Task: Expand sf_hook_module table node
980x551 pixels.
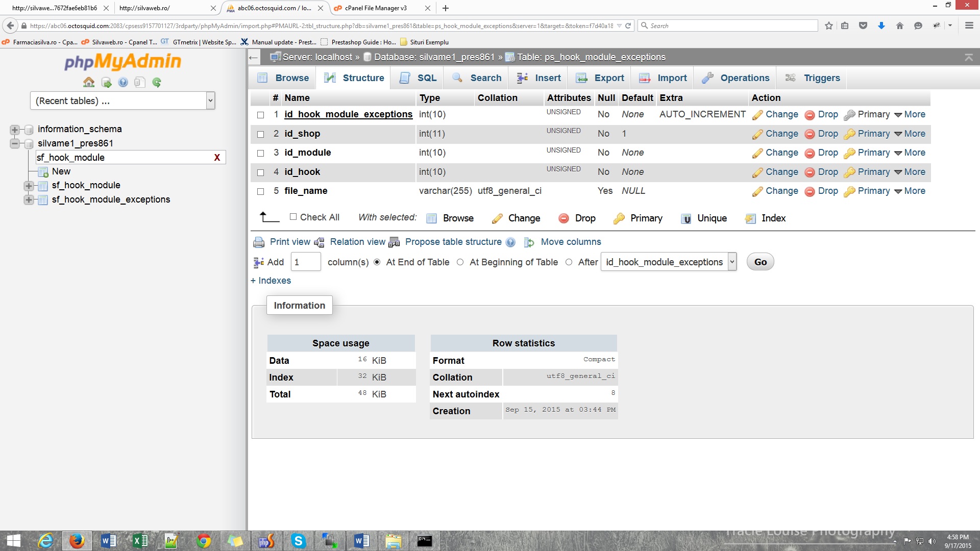Action: pyautogui.click(x=29, y=186)
